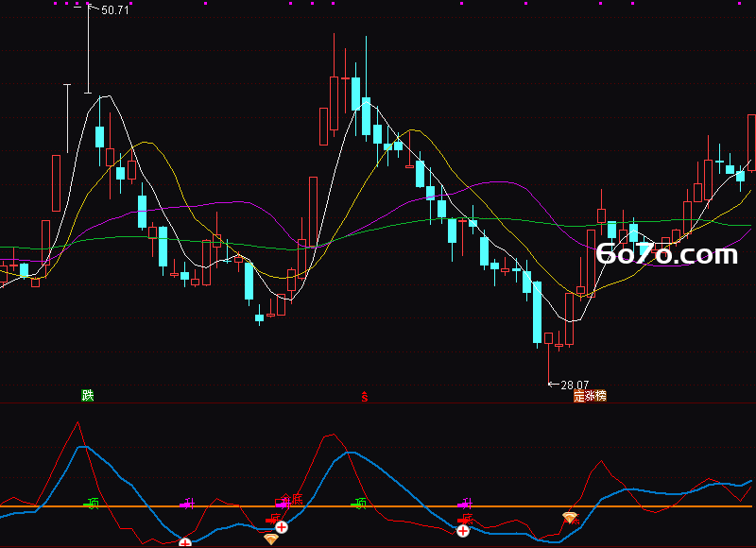This screenshot has height=548, width=756.
Task: Click the green 顶 marker under the 跌 badge
Action: [x=91, y=504]
